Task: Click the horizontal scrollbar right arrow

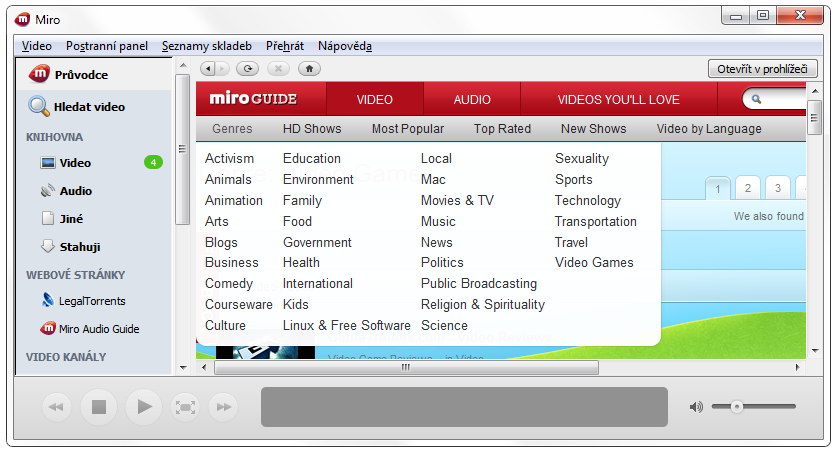Action: tap(797, 367)
